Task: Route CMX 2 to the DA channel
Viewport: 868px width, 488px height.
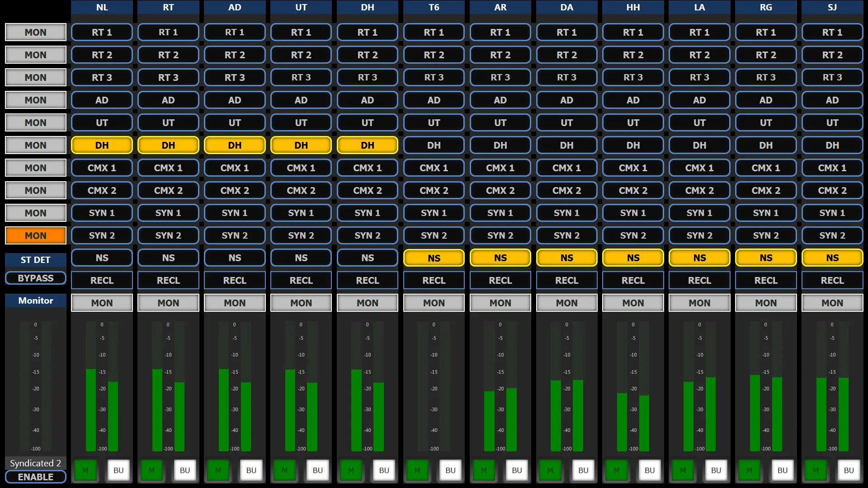Action: point(567,190)
